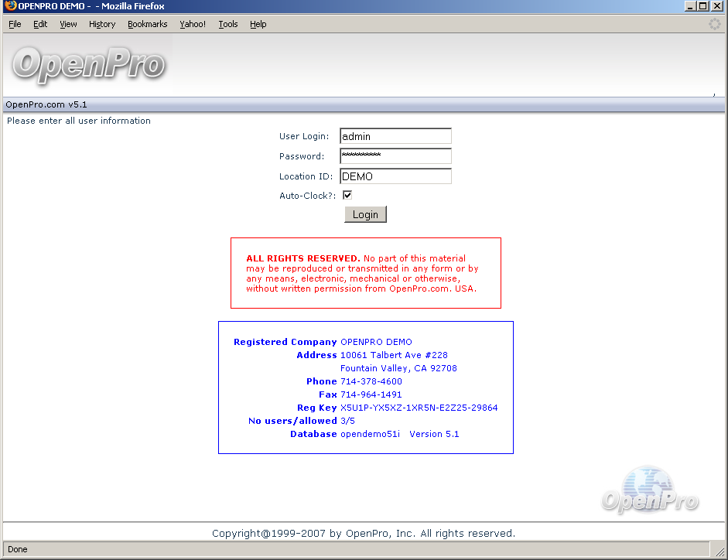Screen dimensions: 728x560
Task: Minimize the Firefox window
Action: [690, 6]
